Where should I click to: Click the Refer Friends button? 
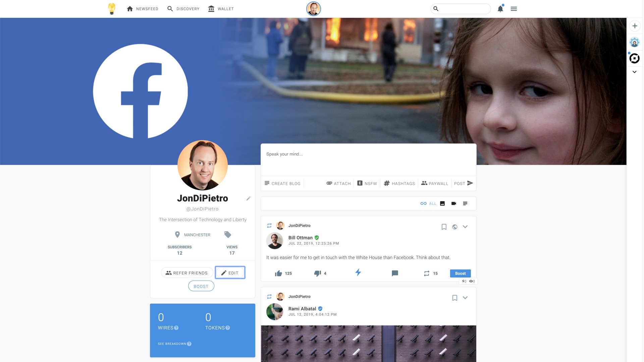click(x=187, y=273)
